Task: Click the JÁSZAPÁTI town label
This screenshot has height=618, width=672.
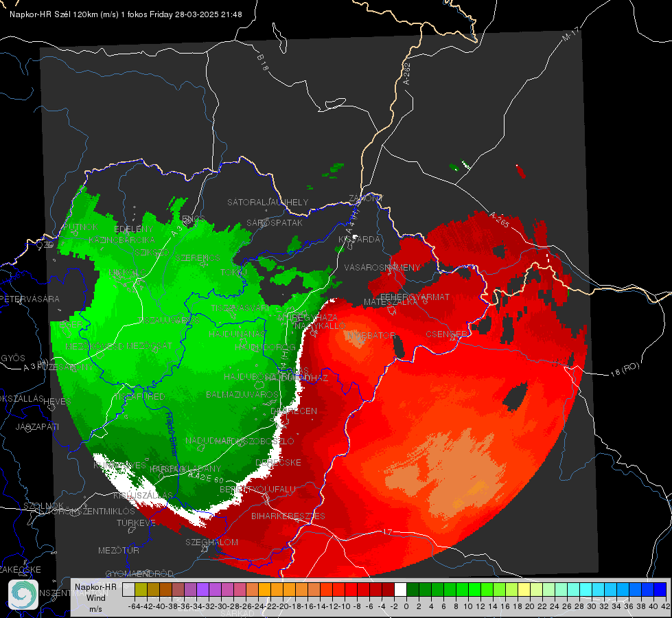Action: tap(37, 426)
